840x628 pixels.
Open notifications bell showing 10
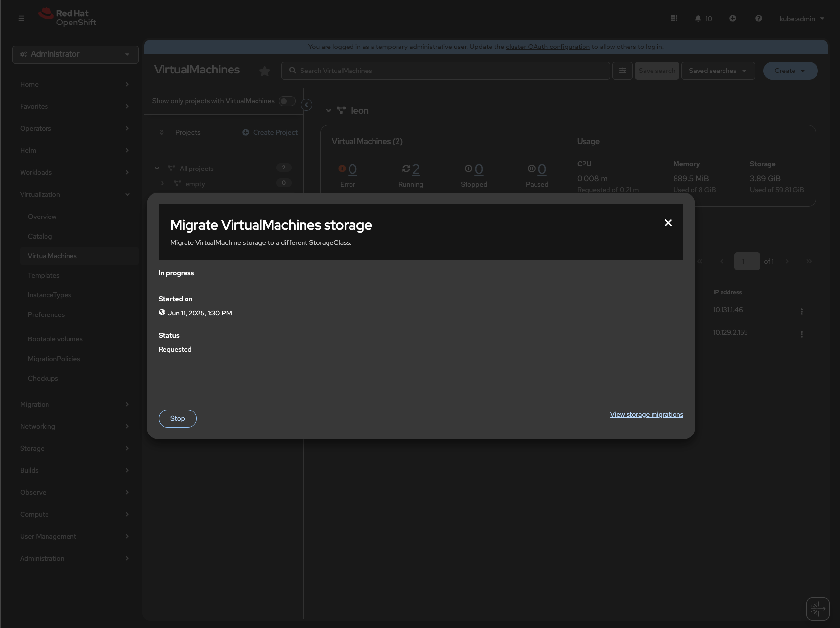703,19
